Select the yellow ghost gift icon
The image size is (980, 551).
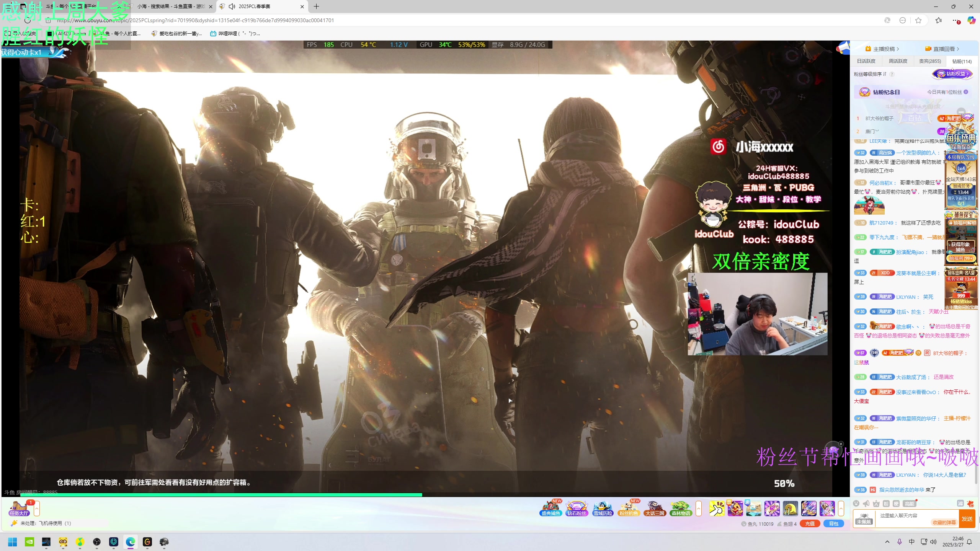(x=790, y=509)
